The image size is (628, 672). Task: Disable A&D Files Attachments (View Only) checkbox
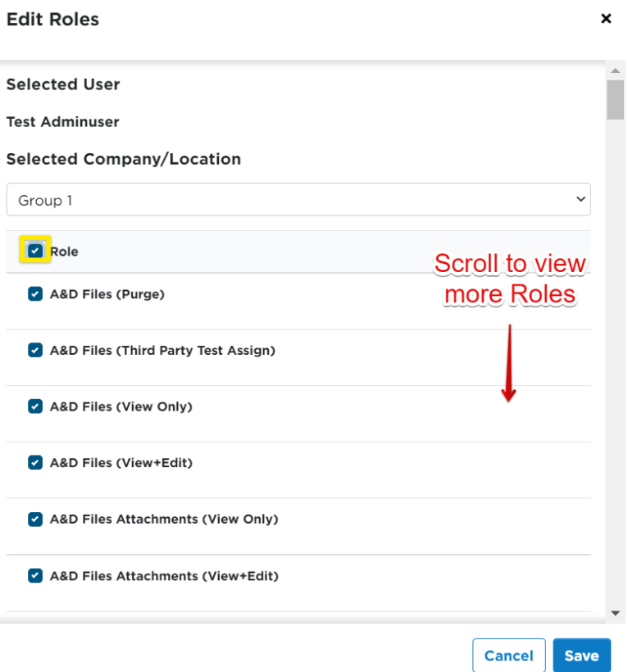(35, 519)
